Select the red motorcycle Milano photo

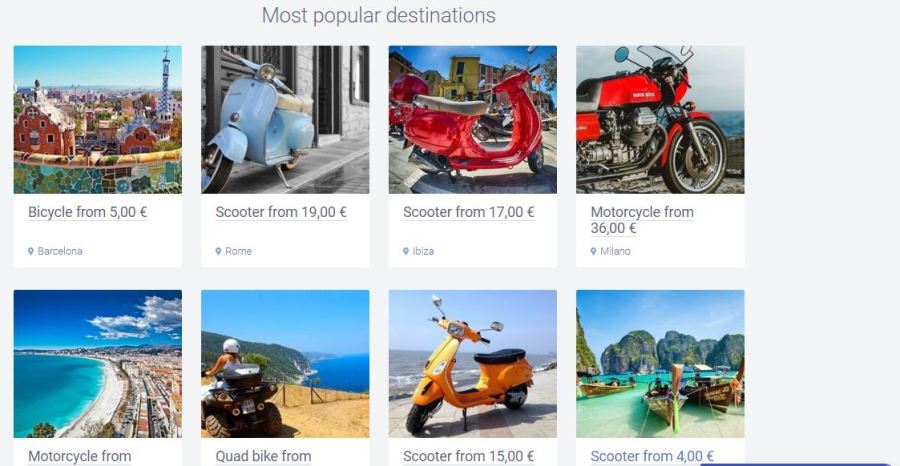660,119
